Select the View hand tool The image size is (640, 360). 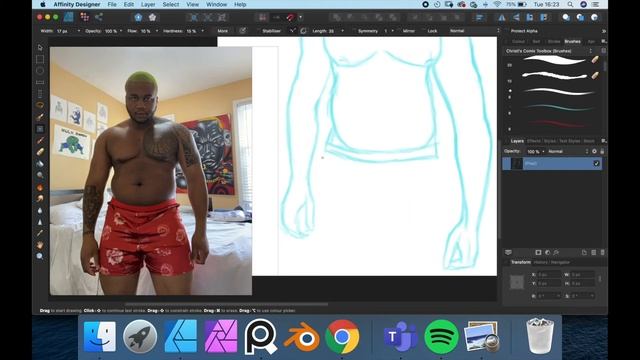pos(40,245)
